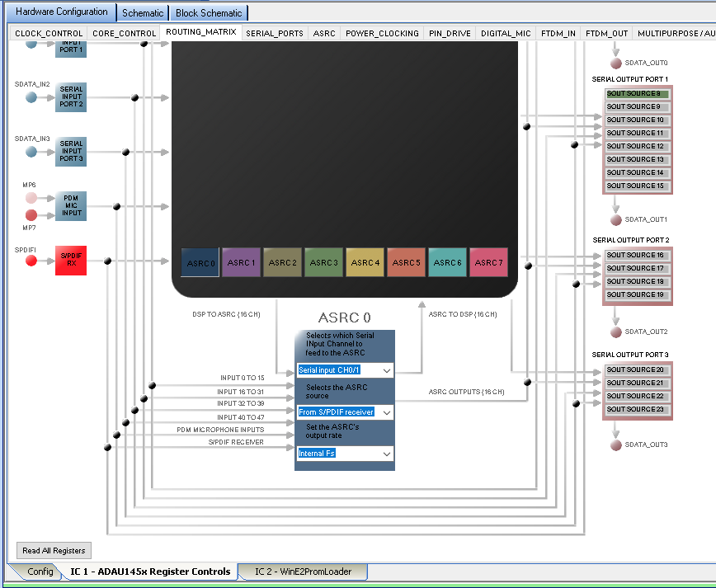Select the ASRC 3 green block
This screenshot has width=716, height=588.
[x=324, y=262]
